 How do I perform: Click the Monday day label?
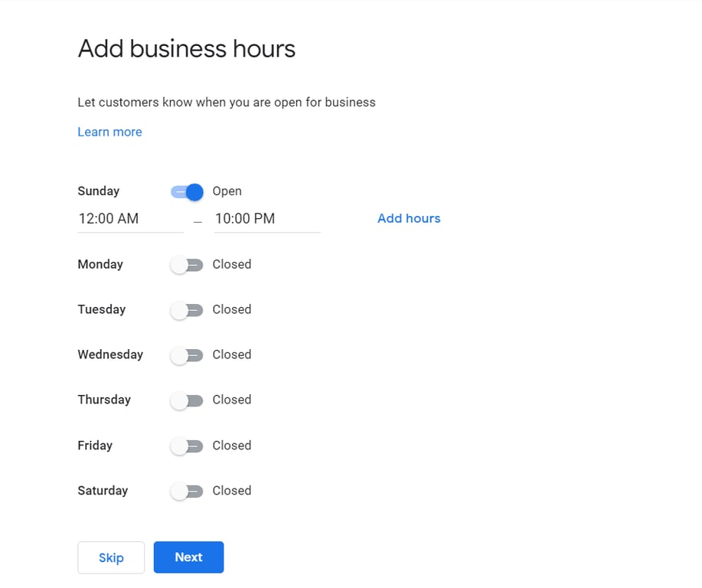100,264
